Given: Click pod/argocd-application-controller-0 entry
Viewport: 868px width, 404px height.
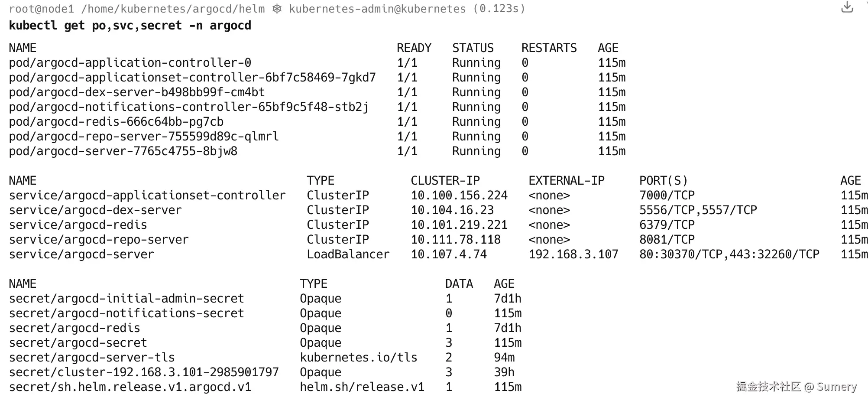Looking at the screenshot, I should (130, 63).
